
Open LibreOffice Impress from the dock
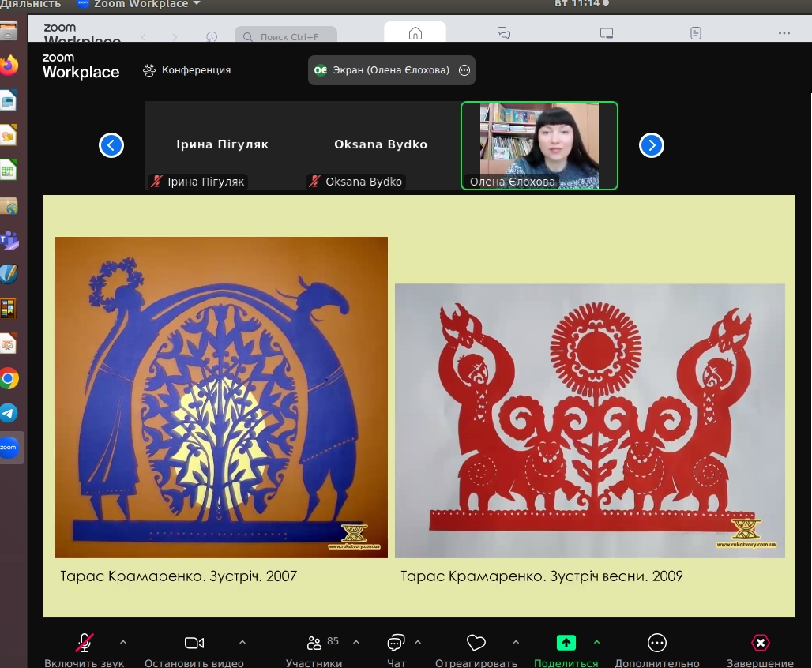(9, 344)
